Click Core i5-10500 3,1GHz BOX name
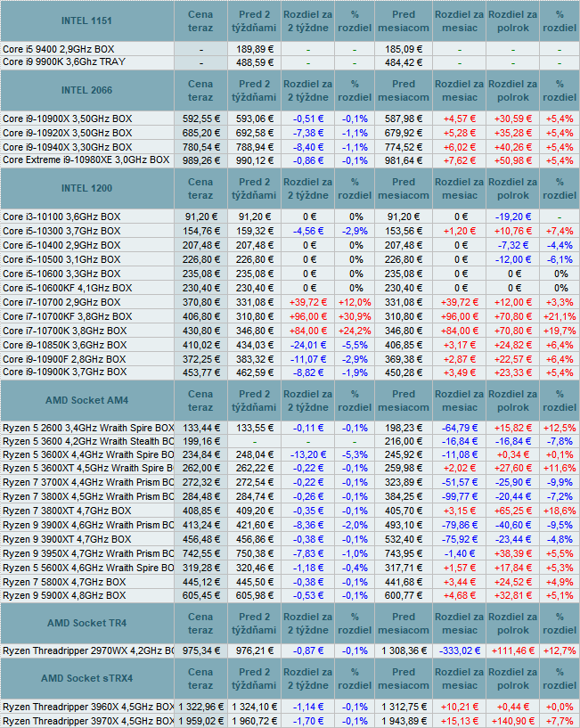 (x=61, y=259)
